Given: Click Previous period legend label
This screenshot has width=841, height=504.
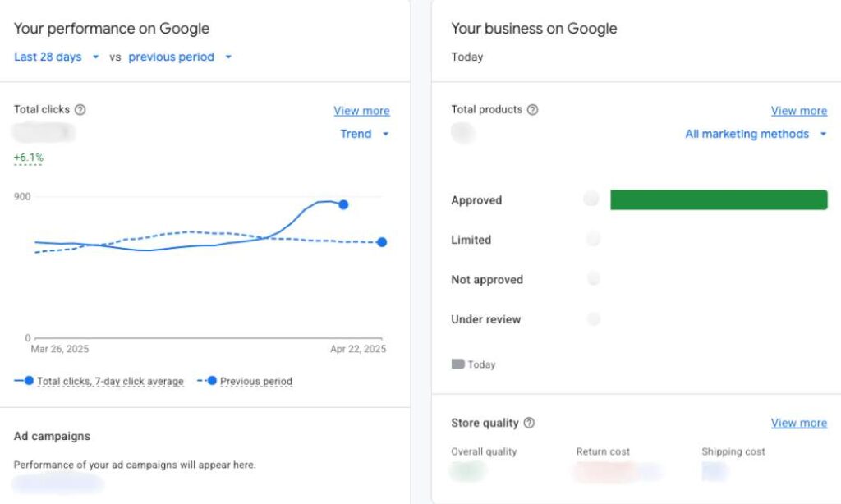Looking at the screenshot, I should pos(256,381).
